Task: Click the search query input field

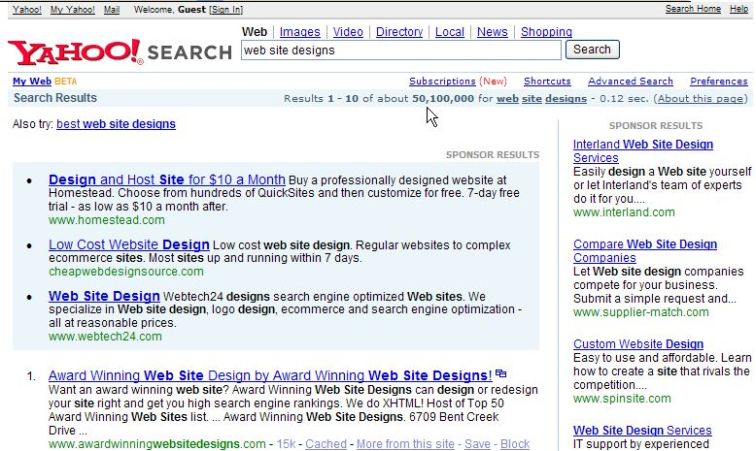Action: (401, 50)
